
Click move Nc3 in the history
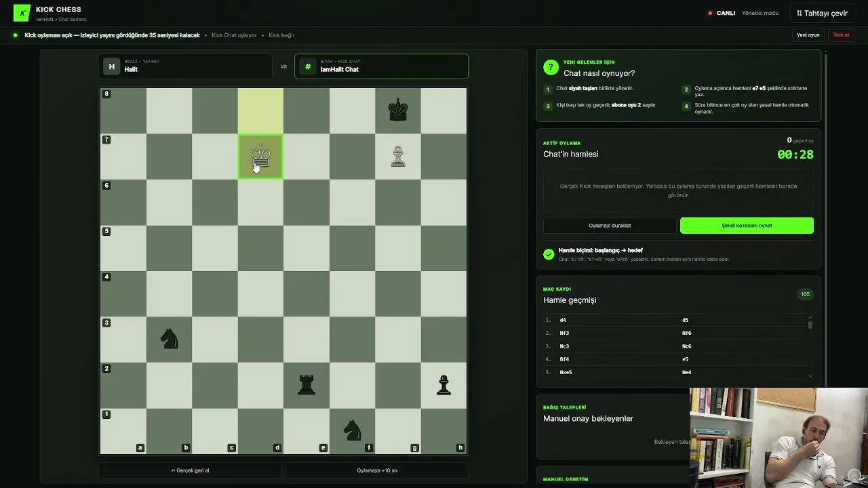(x=564, y=346)
